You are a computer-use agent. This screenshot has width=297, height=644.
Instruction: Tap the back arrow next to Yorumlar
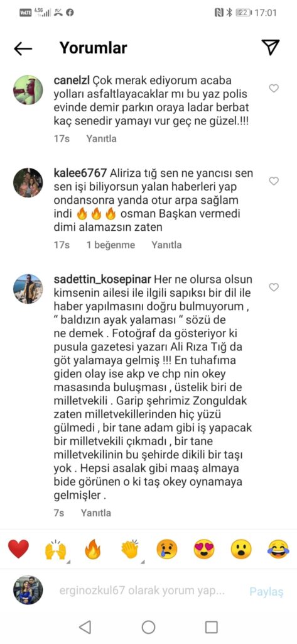pyautogui.click(x=23, y=48)
